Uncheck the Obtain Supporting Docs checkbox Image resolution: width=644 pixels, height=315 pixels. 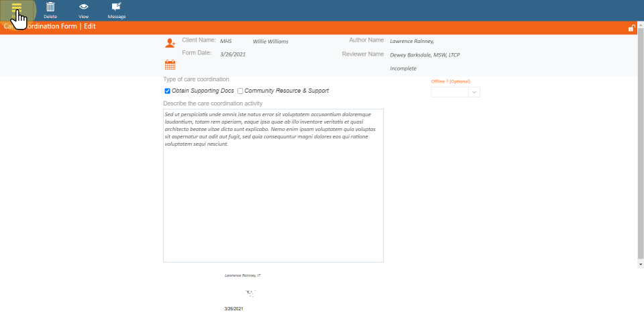coord(168,91)
